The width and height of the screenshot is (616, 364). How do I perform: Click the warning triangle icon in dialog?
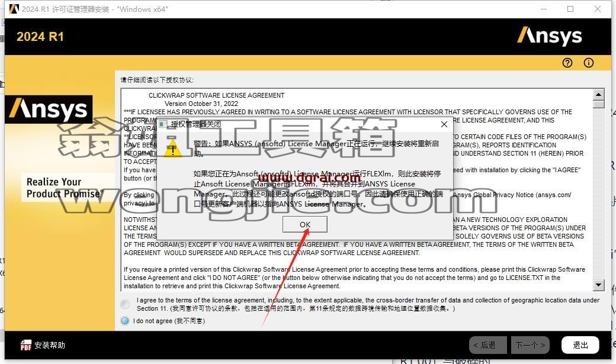(x=172, y=150)
